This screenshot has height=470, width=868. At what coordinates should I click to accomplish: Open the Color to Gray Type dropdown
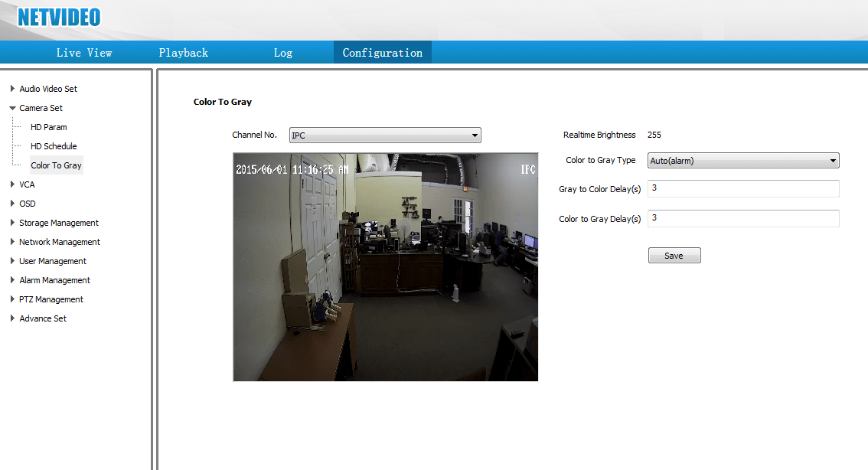[743, 161]
